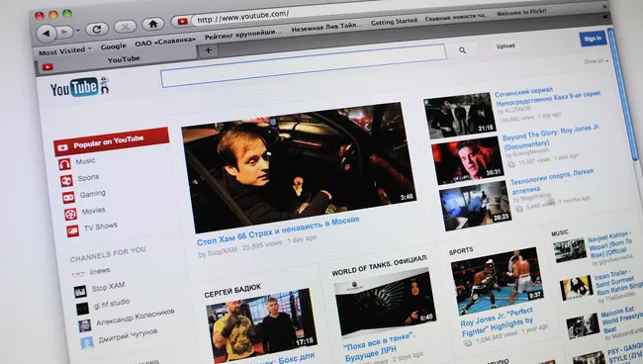Image resolution: width=643 pixels, height=364 pixels.
Task: Open the Google bookmark
Action: (113, 46)
